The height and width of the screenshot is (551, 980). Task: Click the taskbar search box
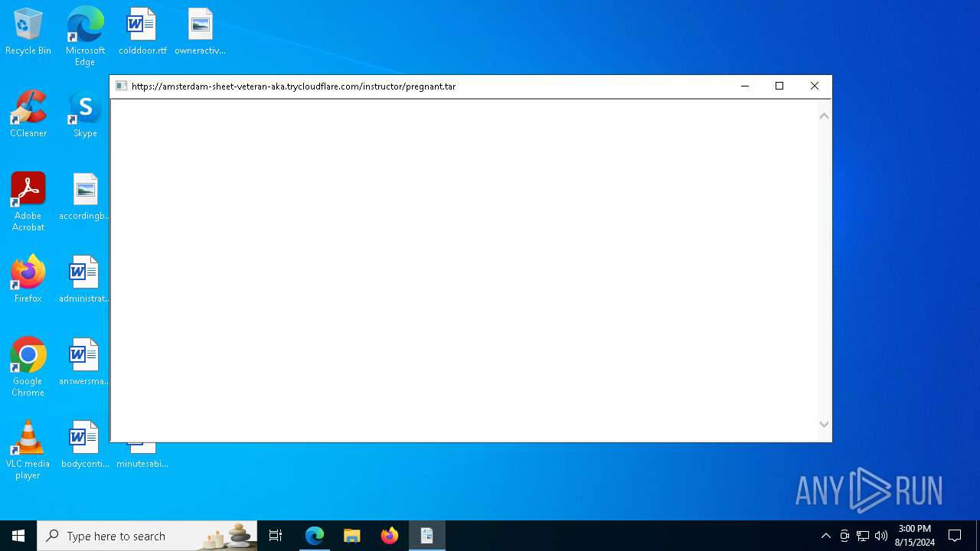coord(147,536)
